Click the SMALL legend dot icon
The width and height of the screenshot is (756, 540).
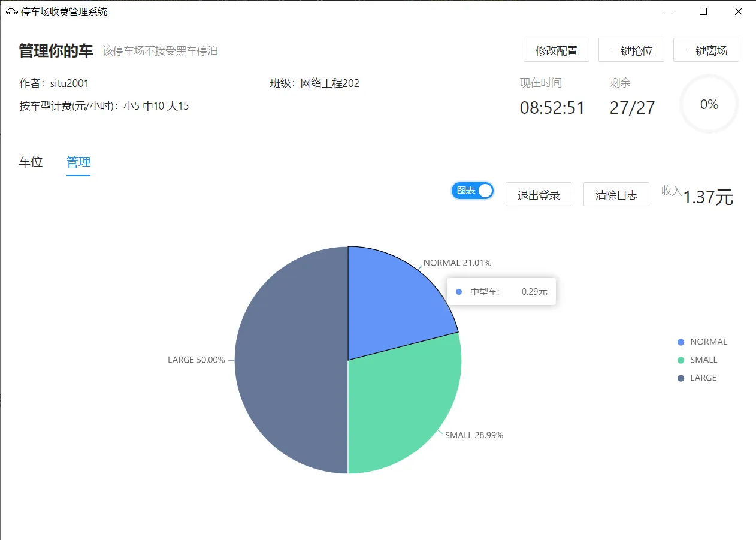682,360
